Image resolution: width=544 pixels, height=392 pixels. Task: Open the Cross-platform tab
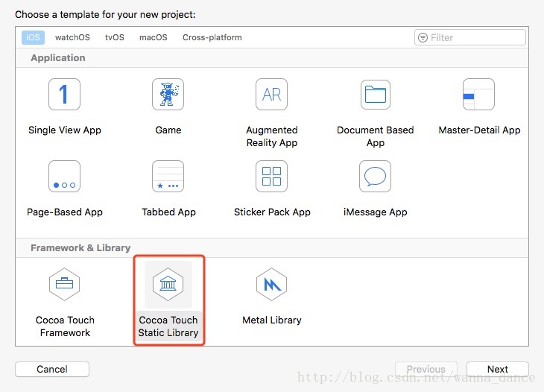coord(212,37)
